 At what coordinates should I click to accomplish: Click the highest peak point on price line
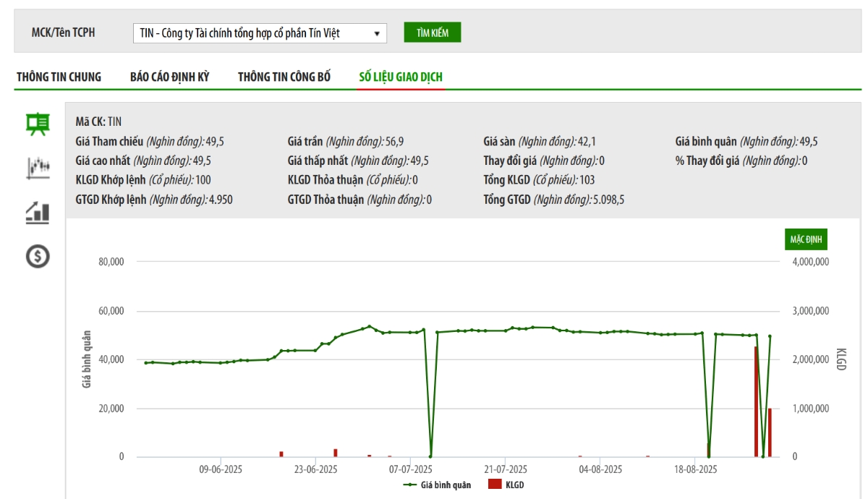370,326
